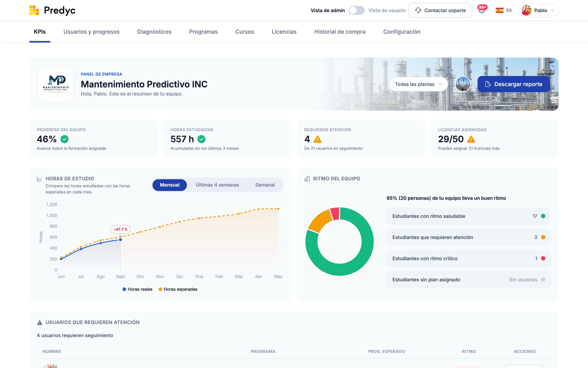This screenshot has width=588, height=368.
Task: Click the camera icon to change banner photo
Action: (x=463, y=84)
